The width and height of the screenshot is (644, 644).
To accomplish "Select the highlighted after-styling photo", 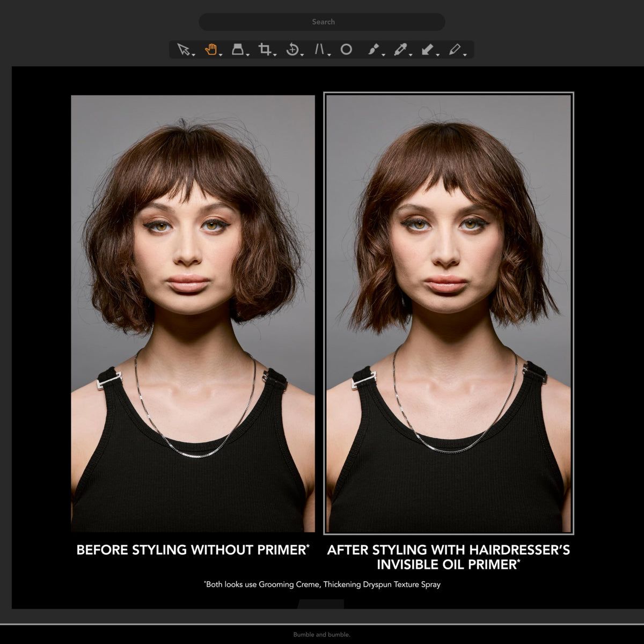I will click(x=449, y=313).
